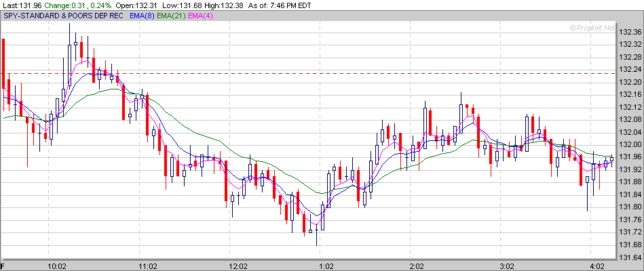Click the SPY-STANDARD & POORS DEP REC title
This screenshot has height=271, width=644.
tap(64, 16)
